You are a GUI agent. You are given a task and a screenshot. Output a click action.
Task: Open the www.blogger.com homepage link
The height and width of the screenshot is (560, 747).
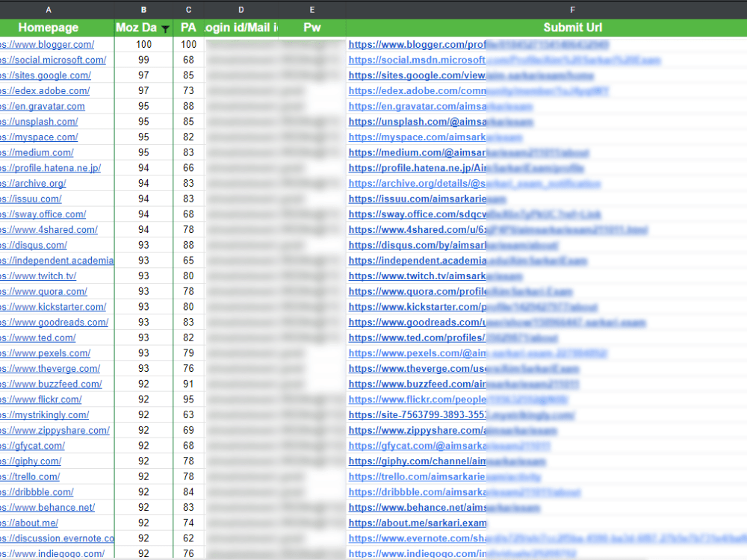pos(47,44)
